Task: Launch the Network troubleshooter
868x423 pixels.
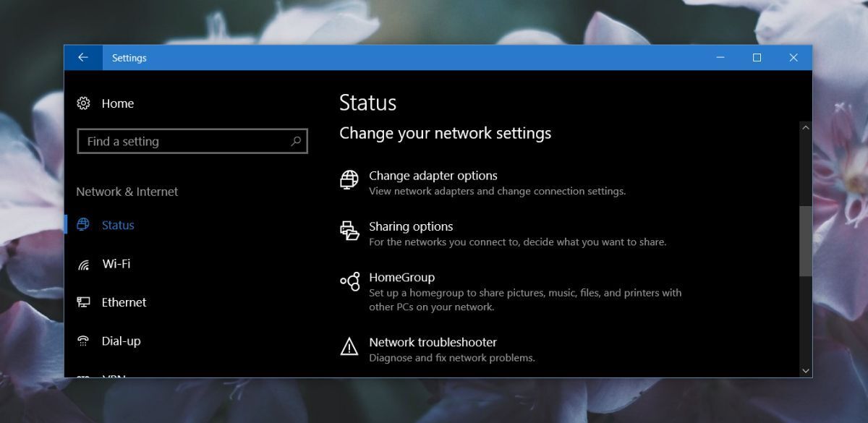Action: 433,342
